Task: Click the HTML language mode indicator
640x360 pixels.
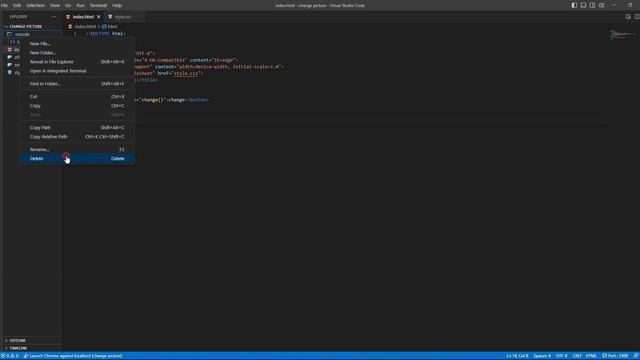Action: coord(591,356)
